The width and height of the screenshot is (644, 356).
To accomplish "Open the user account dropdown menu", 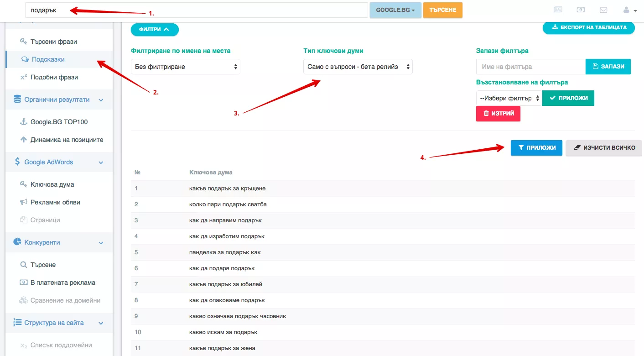I will pos(630,10).
